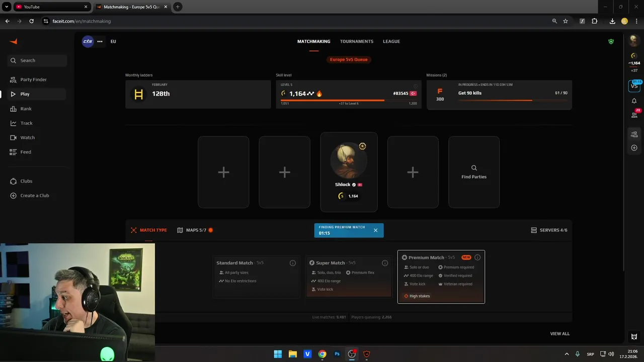Image resolution: width=644 pixels, height=362 pixels.
Task: Show info for Standard Match
Action: (293, 263)
